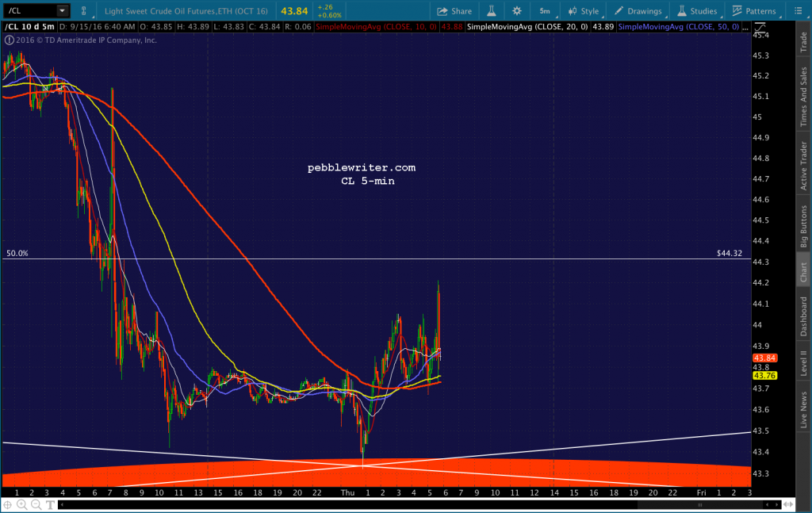The height and width of the screenshot is (513, 812).
Task: Click the price axis scale curve icon
Action: point(760,28)
